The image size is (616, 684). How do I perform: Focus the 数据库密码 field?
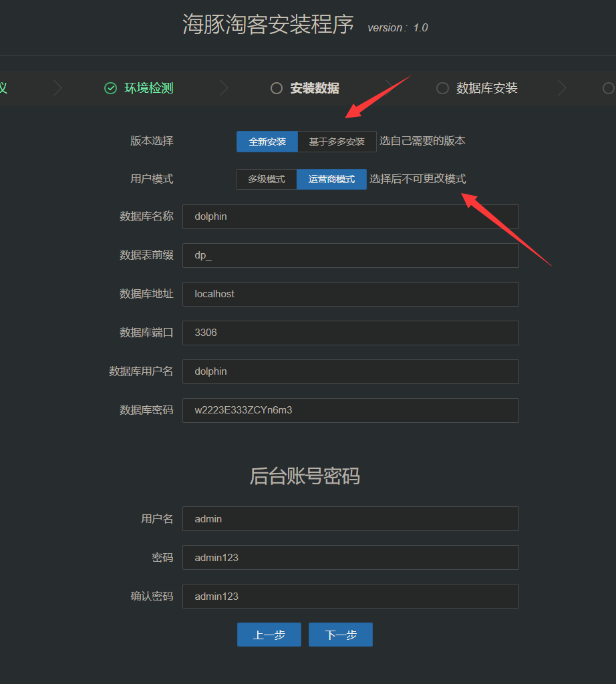tap(351, 411)
